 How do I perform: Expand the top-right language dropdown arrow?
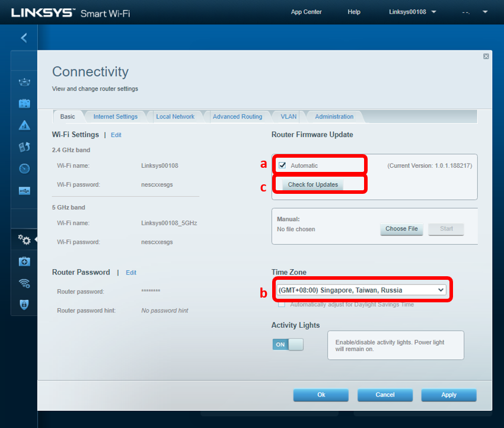pos(485,12)
